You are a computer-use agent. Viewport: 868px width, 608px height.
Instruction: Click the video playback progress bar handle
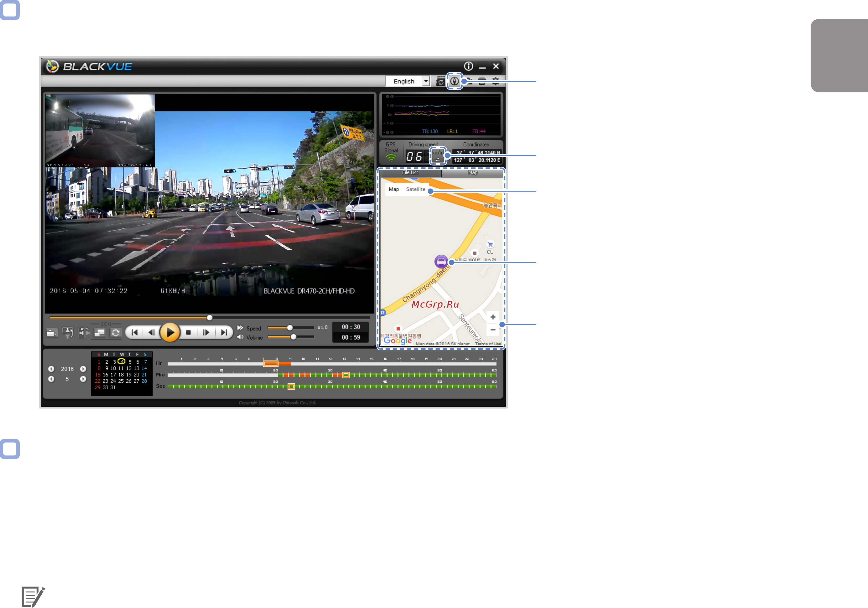coord(210,318)
